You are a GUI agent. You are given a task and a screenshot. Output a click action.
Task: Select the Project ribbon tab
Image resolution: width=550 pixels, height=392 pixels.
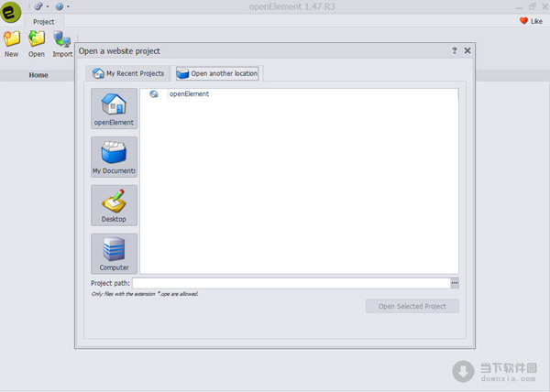click(x=44, y=22)
